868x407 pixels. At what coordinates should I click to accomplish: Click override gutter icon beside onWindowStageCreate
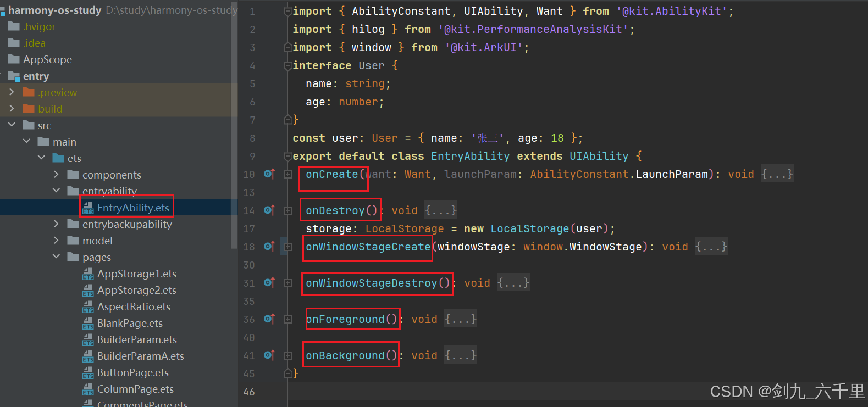[269, 247]
